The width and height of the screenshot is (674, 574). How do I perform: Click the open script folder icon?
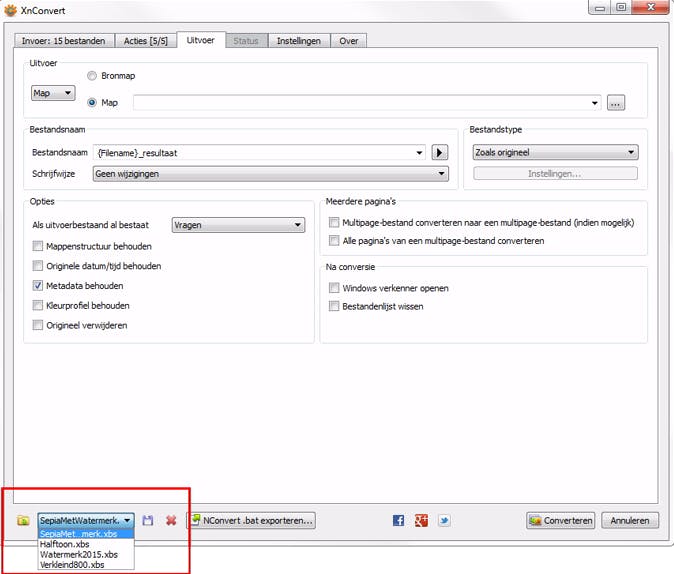point(23,521)
